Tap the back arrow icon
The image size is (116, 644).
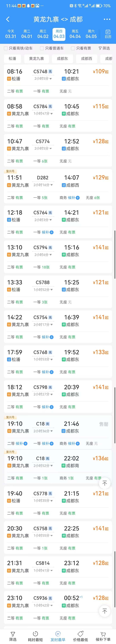8,19
